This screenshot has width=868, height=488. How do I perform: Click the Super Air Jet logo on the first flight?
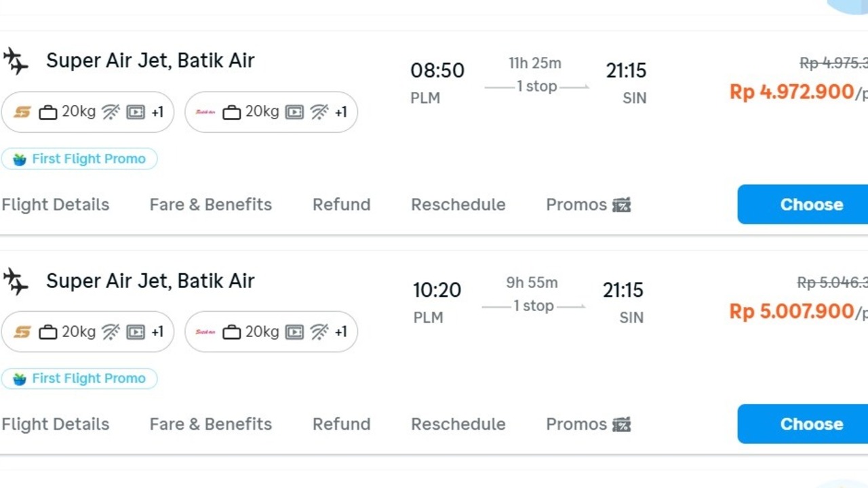point(22,112)
